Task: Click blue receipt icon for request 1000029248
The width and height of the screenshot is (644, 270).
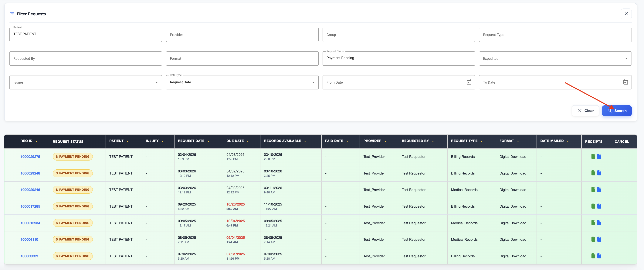Action: 599,173
